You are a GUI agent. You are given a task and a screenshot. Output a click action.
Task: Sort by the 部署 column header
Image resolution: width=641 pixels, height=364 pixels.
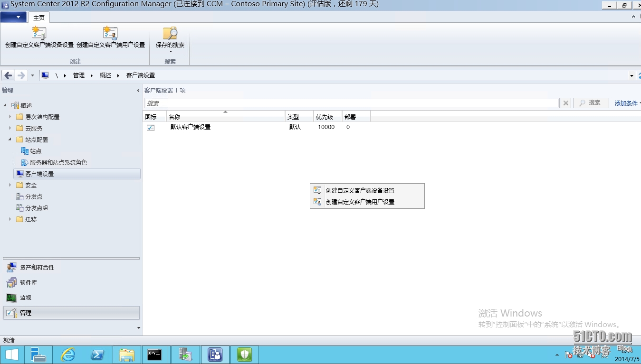[356, 117]
